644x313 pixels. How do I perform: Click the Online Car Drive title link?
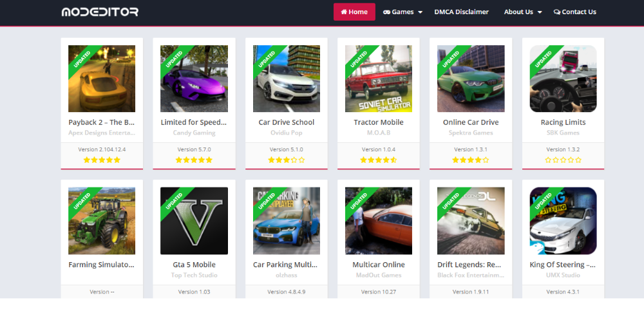coord(471,122)
